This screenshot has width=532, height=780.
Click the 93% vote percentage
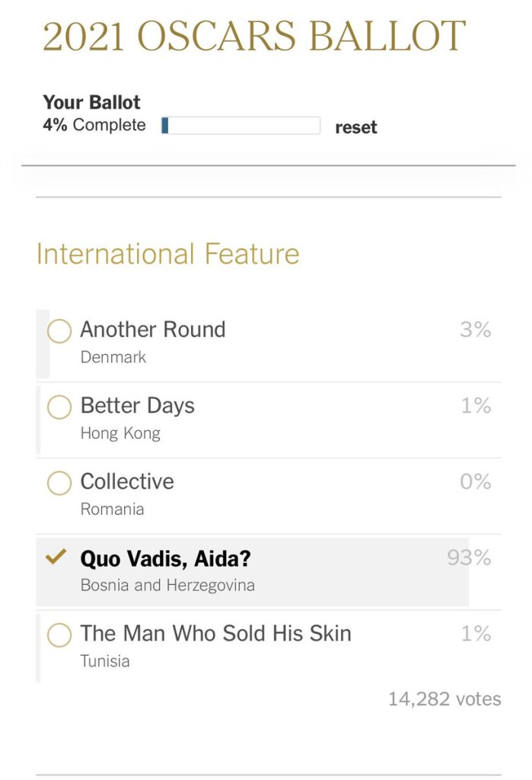click(469, 558)
